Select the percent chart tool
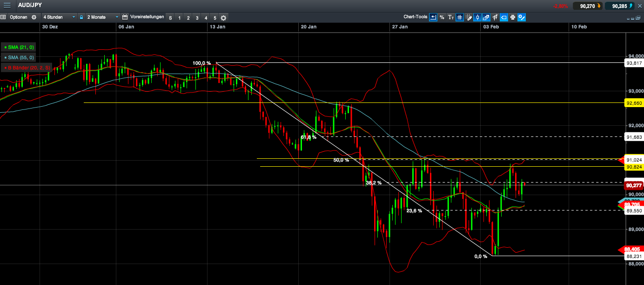Image resolution: width=644 pixels, height=285 pixels. [442, 17]
